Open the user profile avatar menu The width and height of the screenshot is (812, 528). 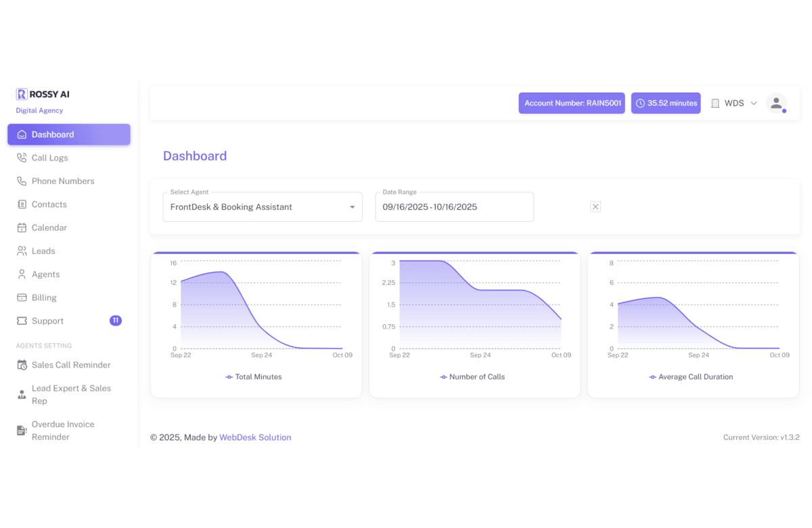point(776,103)
